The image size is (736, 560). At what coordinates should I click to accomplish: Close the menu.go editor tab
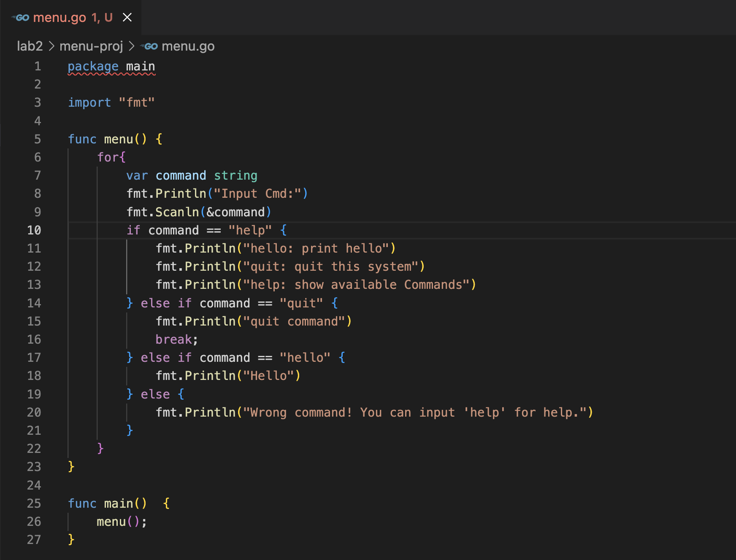point(127,17)
